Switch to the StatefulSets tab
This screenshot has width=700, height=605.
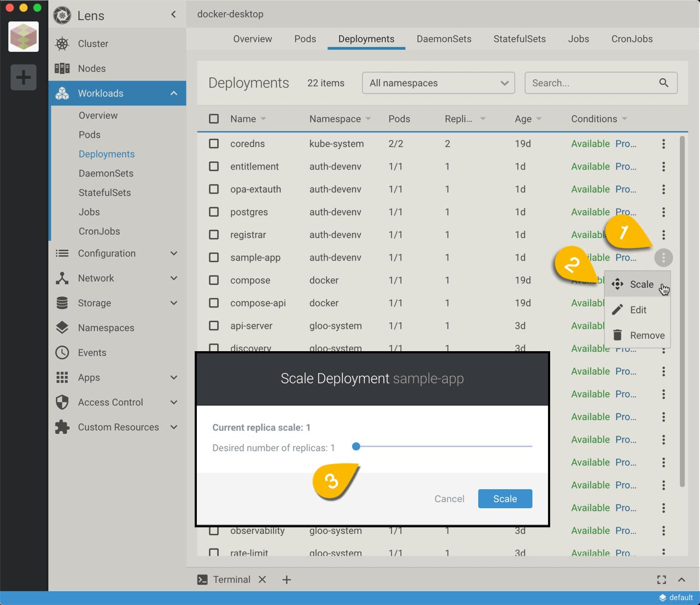point(520,39)
